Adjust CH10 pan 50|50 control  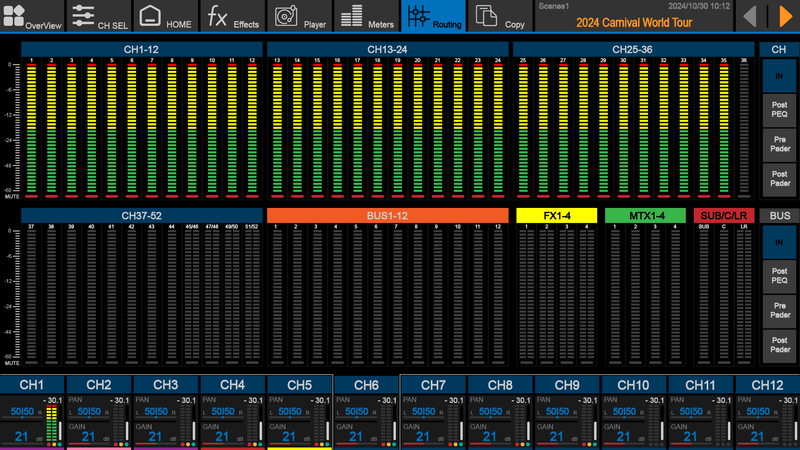[x=623, y=412]
